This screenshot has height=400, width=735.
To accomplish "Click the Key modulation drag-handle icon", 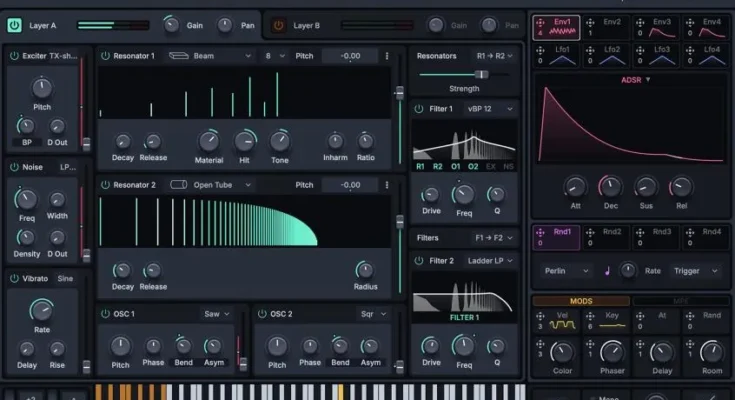I will pyautogui.click(x=590, y=316).
